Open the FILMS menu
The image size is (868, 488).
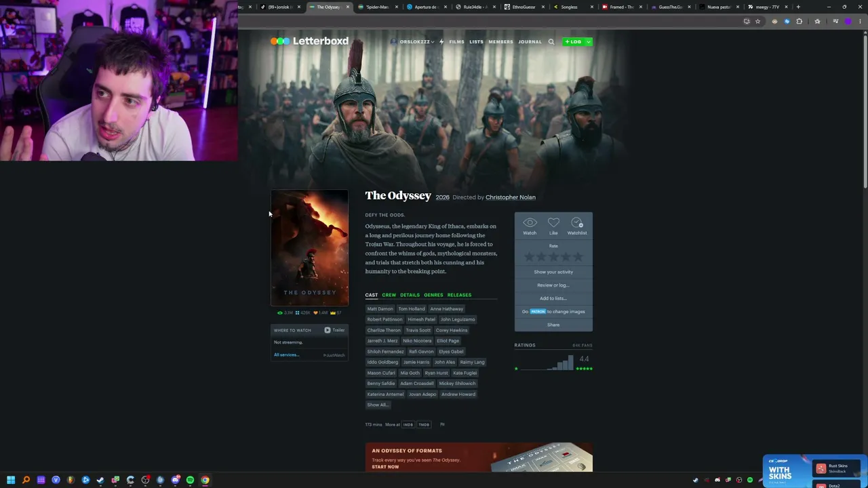[456, 42]
